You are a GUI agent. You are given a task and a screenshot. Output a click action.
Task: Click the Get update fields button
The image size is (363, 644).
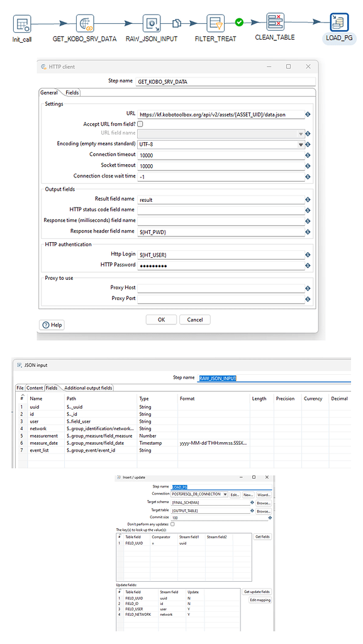(x=257, y=592)
